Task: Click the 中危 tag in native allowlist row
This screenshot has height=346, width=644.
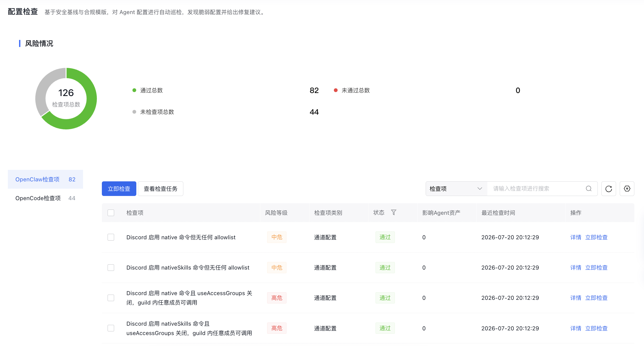Action: point(277,237)
